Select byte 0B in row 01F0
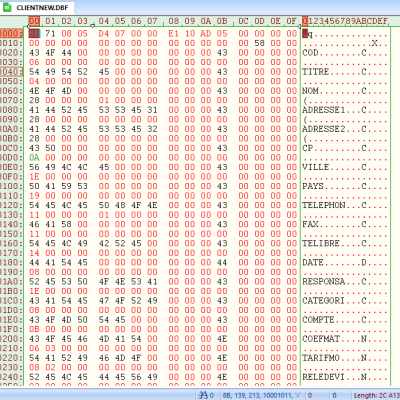The width and height of the screenshot is (400, 400). coord(34,329)
